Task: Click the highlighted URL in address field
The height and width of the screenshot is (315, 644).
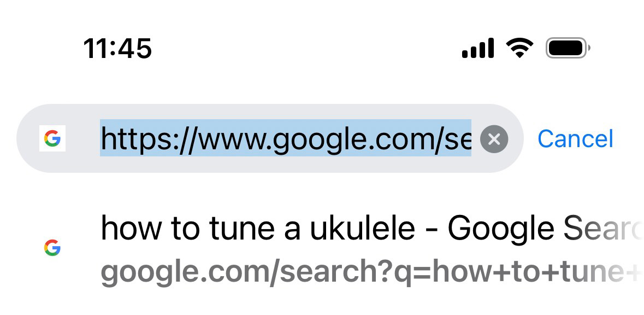Action: (x=285, y=139)
